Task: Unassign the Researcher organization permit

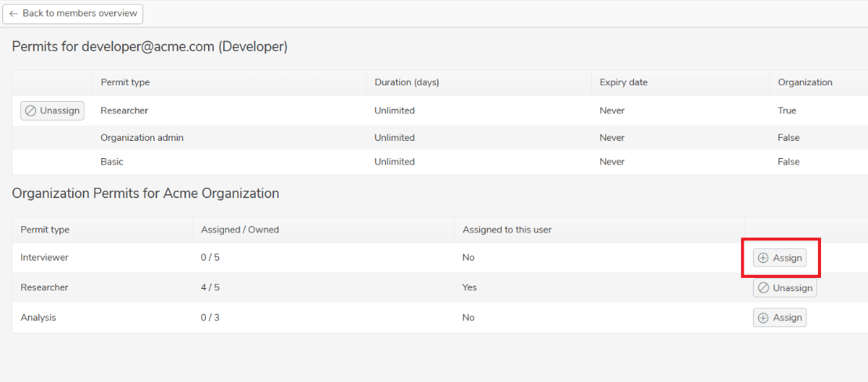Action: coord(784,288)
